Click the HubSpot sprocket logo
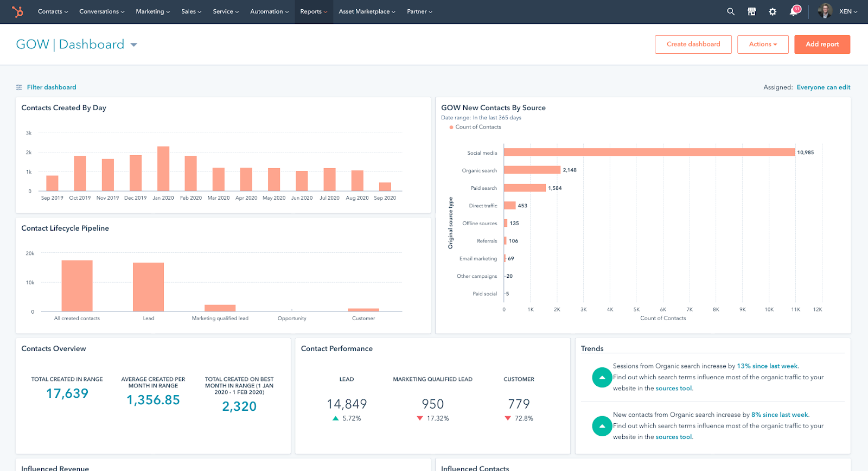The image size is (868, 471). coord(18,11)
